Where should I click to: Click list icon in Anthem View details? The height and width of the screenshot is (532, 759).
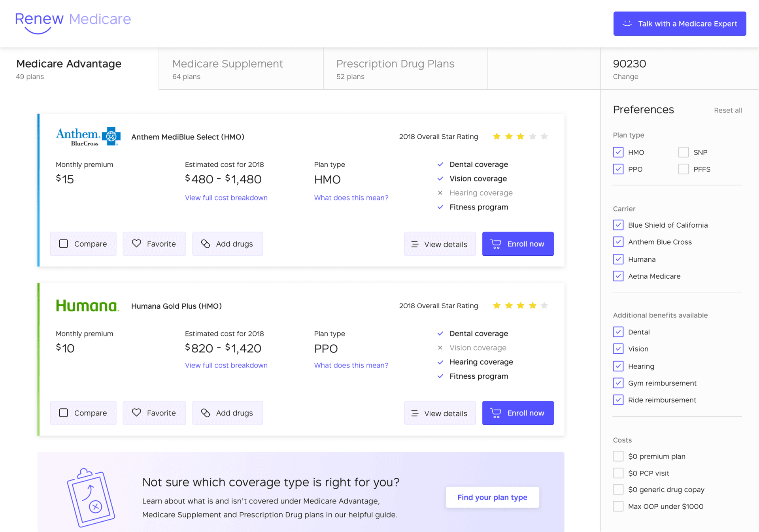[x=415, y=244]
